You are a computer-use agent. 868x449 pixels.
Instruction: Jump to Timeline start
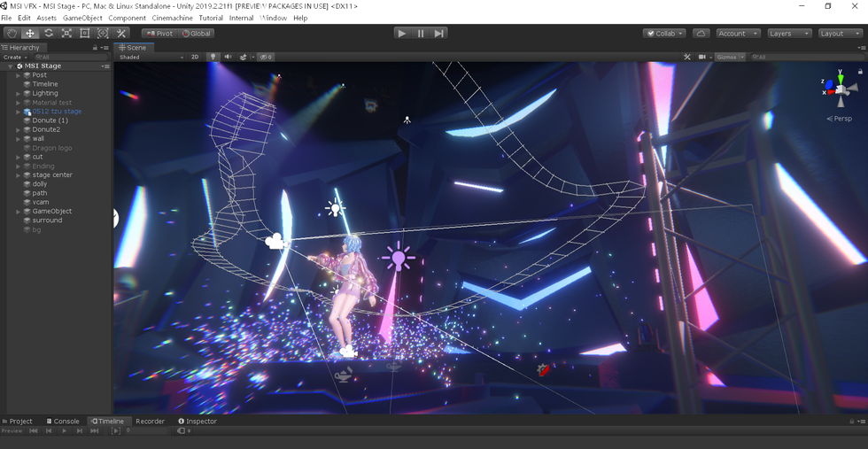34,430
